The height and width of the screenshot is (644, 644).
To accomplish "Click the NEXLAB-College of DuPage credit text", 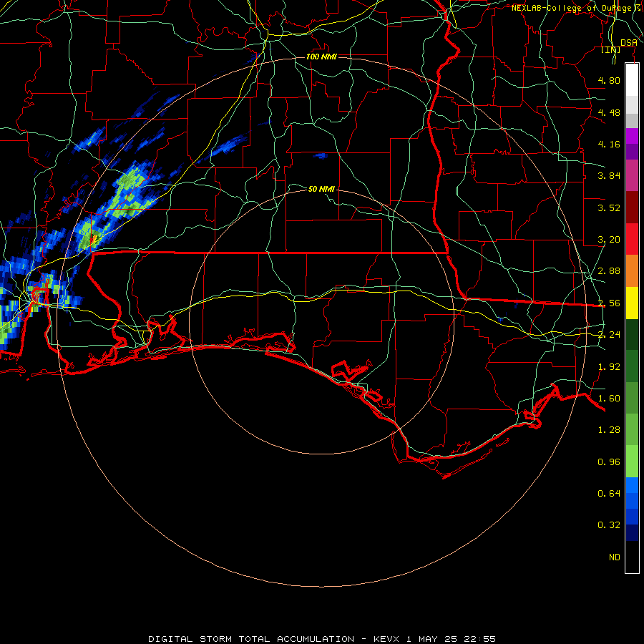I will pos(571,8).
